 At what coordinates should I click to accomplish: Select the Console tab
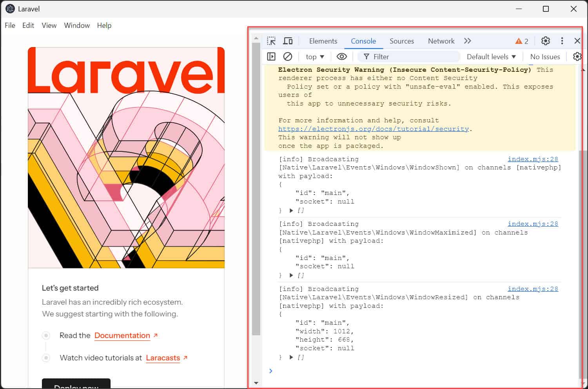[x=363, y=41]
